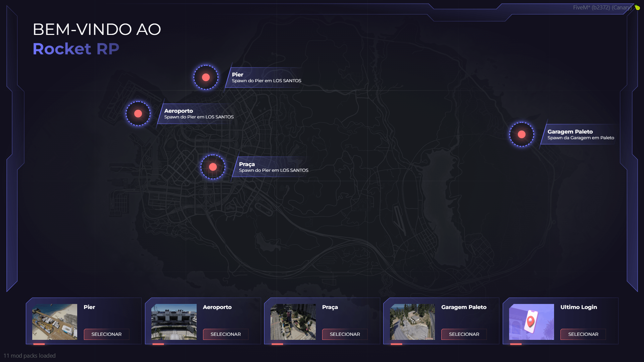Open the Praça thumbnail image
Screen dimensions: 644x362
pyautogui.click(x=293, y=322)
